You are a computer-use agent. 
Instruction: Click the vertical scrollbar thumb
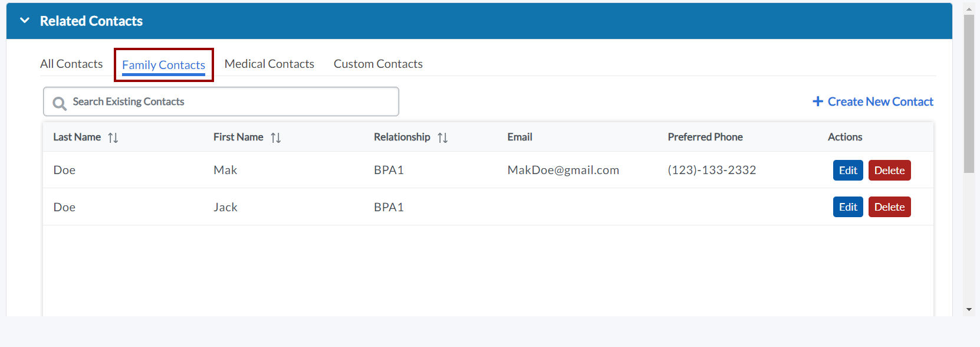click(969, 94)
